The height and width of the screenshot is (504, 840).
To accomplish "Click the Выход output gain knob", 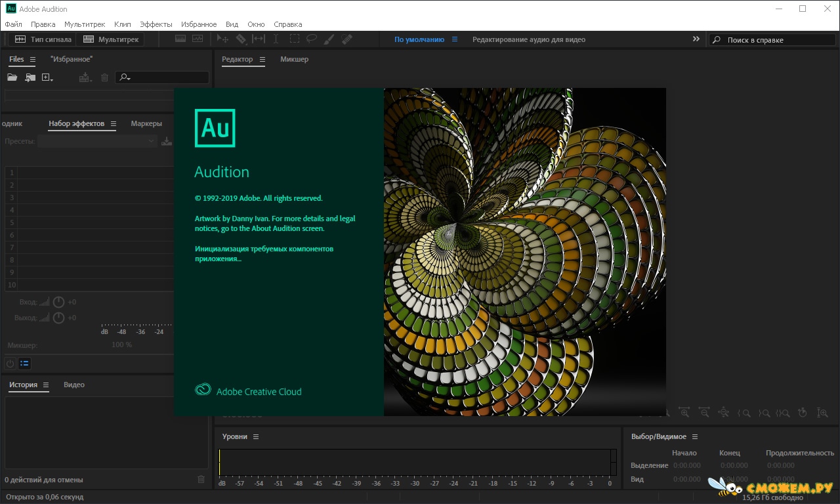I will (x=58, y=318).
